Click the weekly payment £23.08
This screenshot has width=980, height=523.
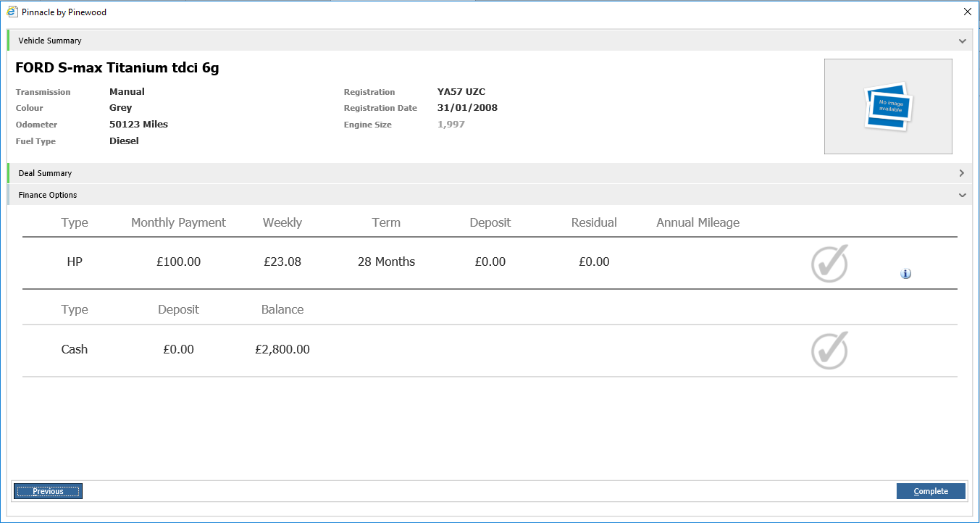pyautogui.click(x=282, y=262)
